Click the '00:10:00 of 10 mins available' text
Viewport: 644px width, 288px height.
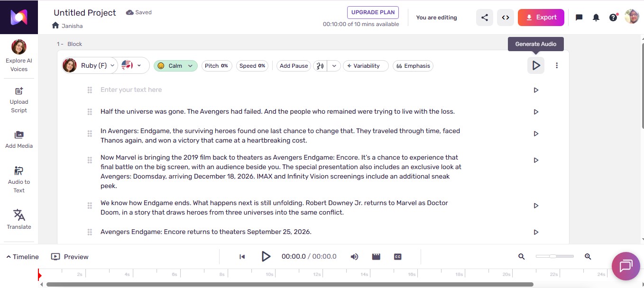[x=361, y=24]
